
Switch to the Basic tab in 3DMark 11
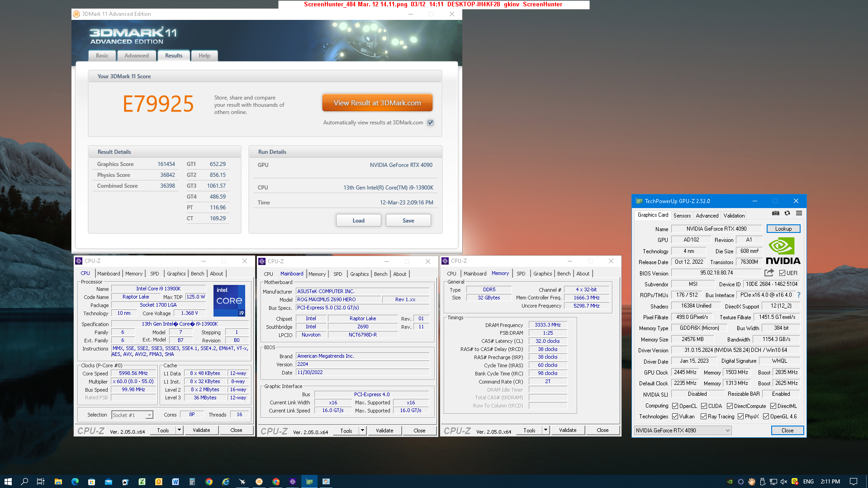[x=102, y=56]
